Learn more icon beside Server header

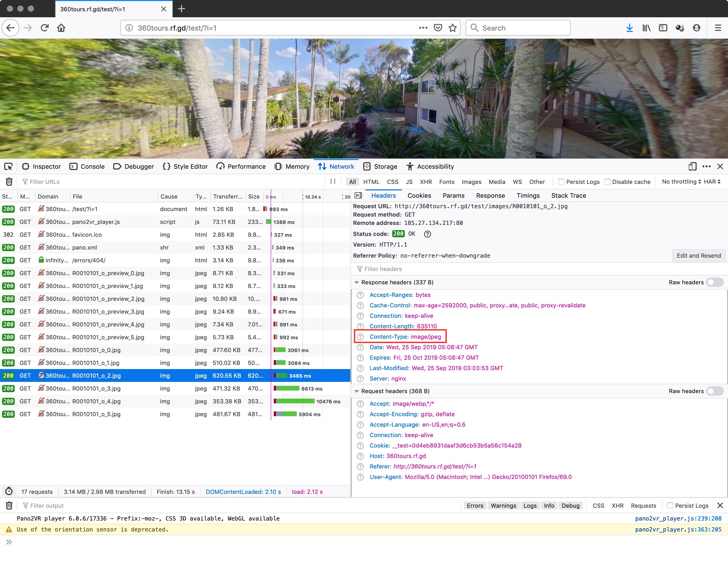click(360, 379)
